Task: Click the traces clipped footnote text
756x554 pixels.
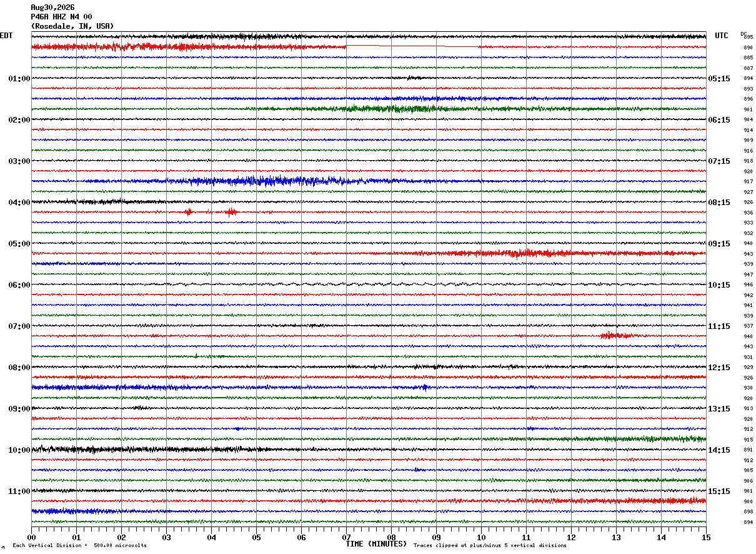Action: (x=490, y=546)
